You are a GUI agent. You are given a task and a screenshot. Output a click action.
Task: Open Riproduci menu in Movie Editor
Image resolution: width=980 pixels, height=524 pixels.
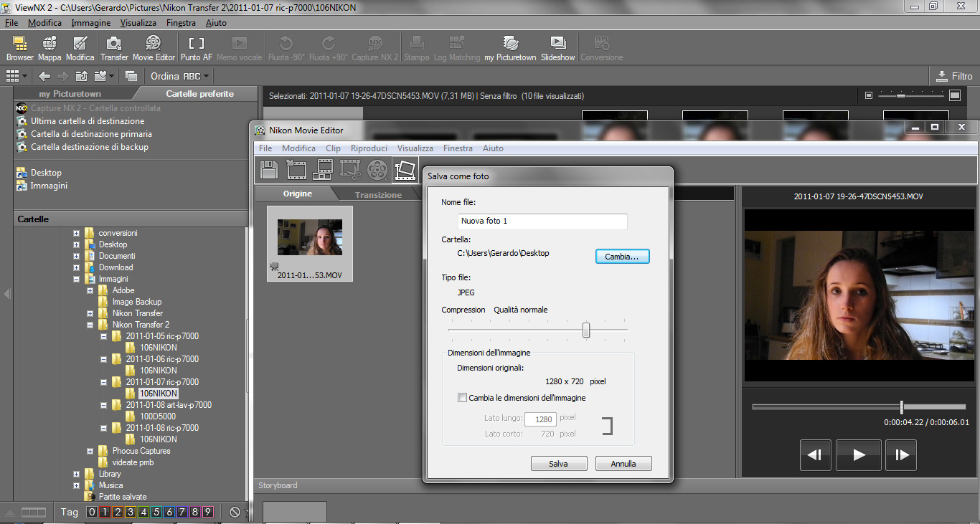[x=369, y=148]
